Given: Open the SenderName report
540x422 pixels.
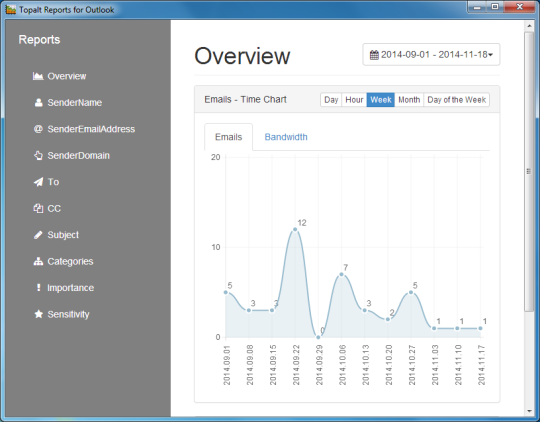Looking at the screenshot, I should click(x=74, y=103).
